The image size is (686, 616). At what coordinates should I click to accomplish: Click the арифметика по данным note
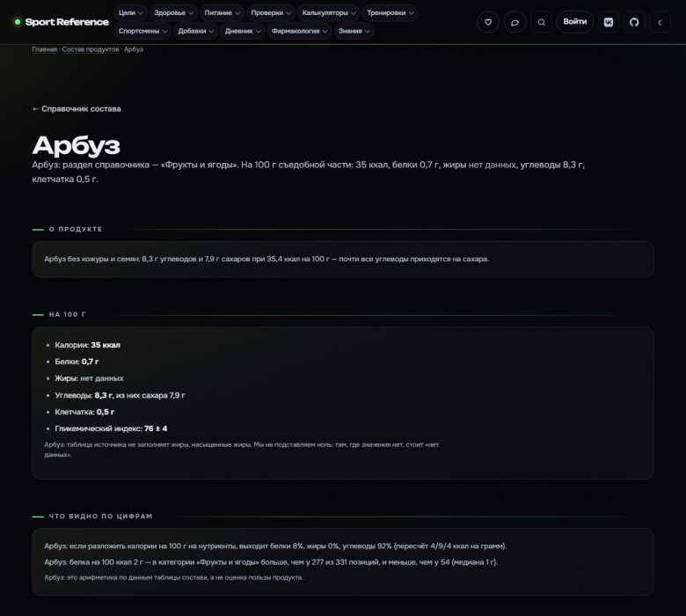click(173, 577)
